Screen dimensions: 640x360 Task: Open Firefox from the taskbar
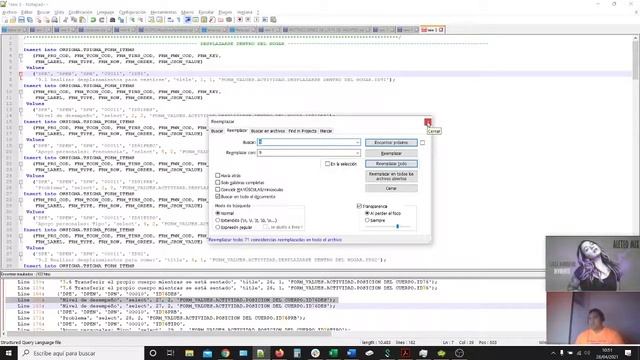[x=279, y=353]
